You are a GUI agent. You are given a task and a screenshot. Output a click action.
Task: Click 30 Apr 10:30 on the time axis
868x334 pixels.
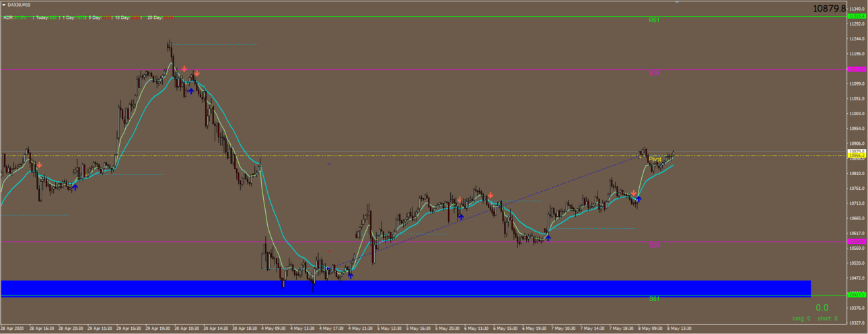pyautogui.click(x=188, y=329)
